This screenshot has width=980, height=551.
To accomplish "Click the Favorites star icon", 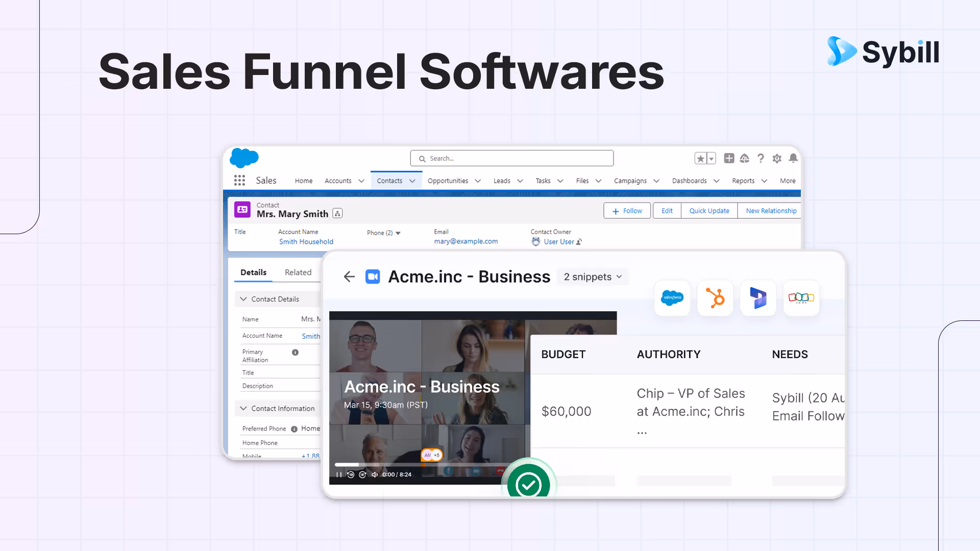I will tap(701, 159).
